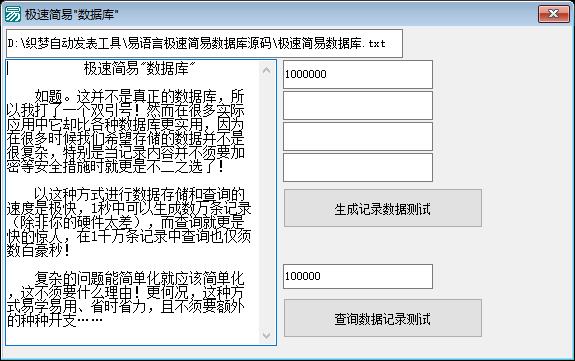Click the paragraph beginning with 如题
575x361 pixels.
point(125,132)
